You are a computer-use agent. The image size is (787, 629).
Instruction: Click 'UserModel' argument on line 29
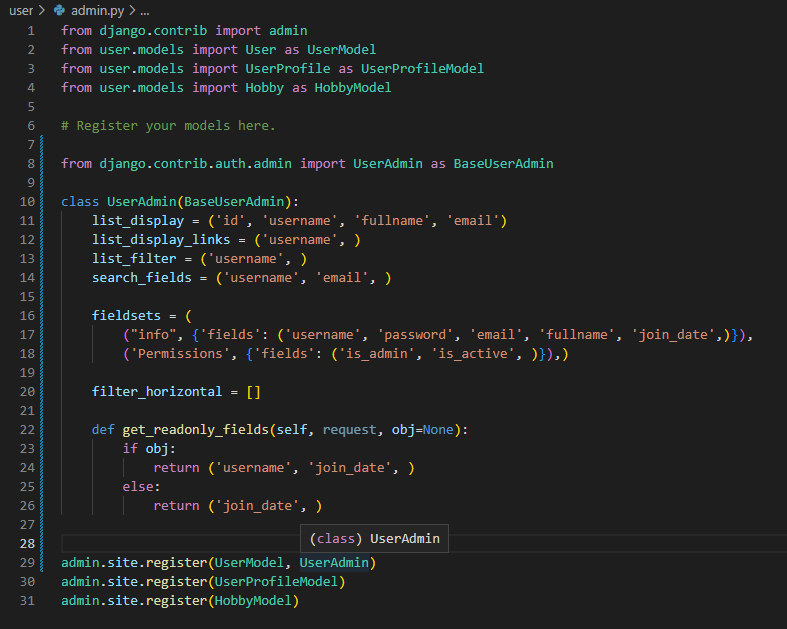249,563
